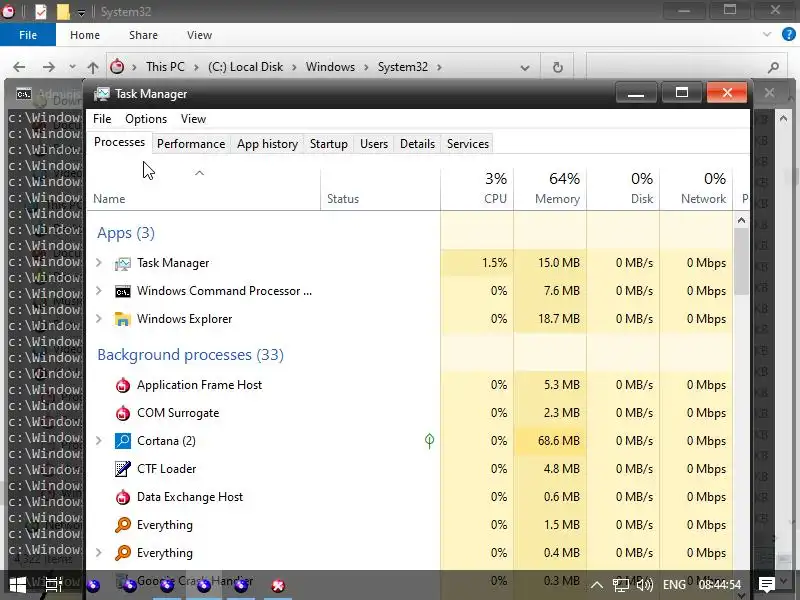Switch to the Performance tab
Viewport: 800px width, 600px height.
pyautogui.click(x=191, y=144)
